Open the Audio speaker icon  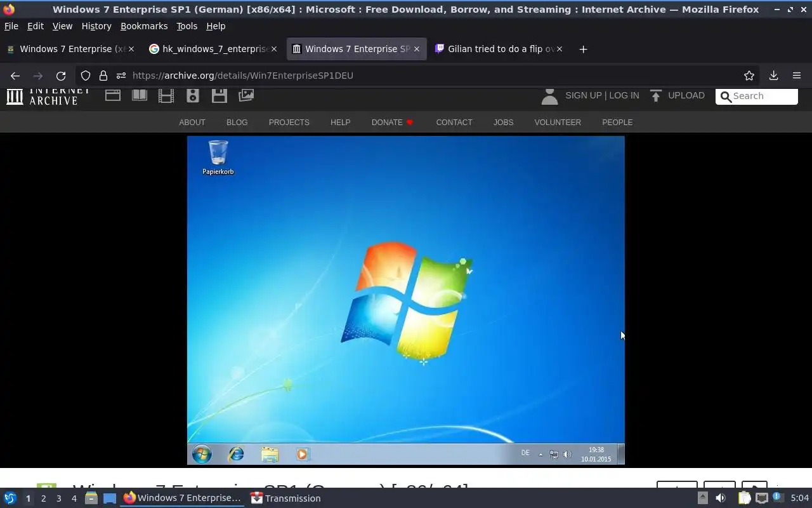pos(193,95)
